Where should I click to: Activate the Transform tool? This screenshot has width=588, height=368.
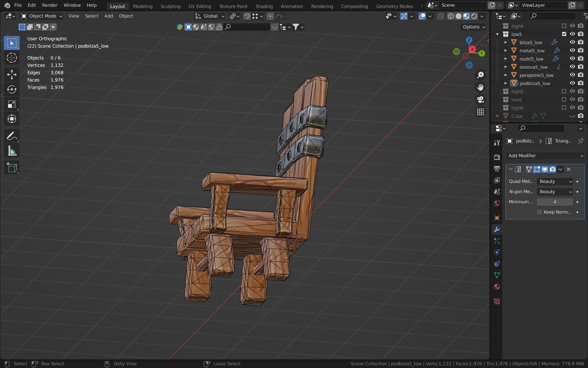tap(12, 119)
